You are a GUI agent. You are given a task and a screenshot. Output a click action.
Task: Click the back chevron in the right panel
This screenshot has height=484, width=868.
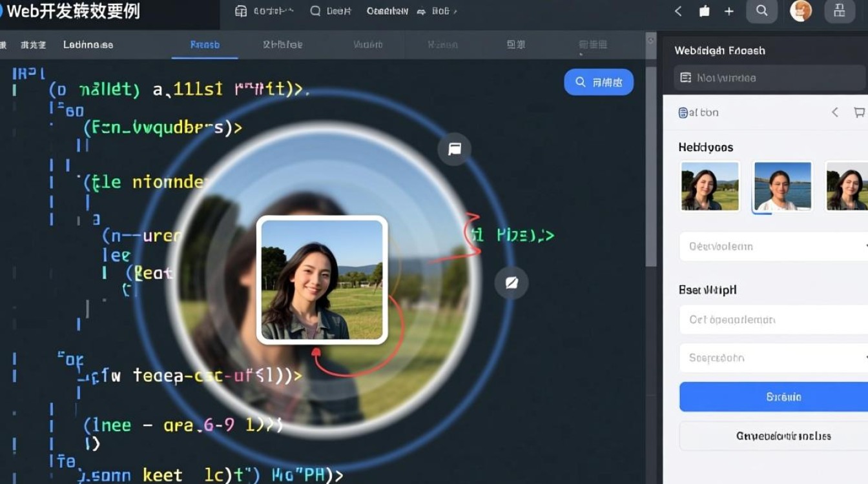tap(834, 112)
